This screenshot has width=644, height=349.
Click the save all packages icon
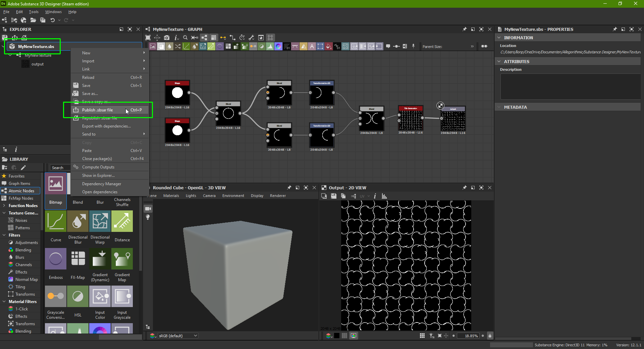pyautogui.click(x=43, y=20)
